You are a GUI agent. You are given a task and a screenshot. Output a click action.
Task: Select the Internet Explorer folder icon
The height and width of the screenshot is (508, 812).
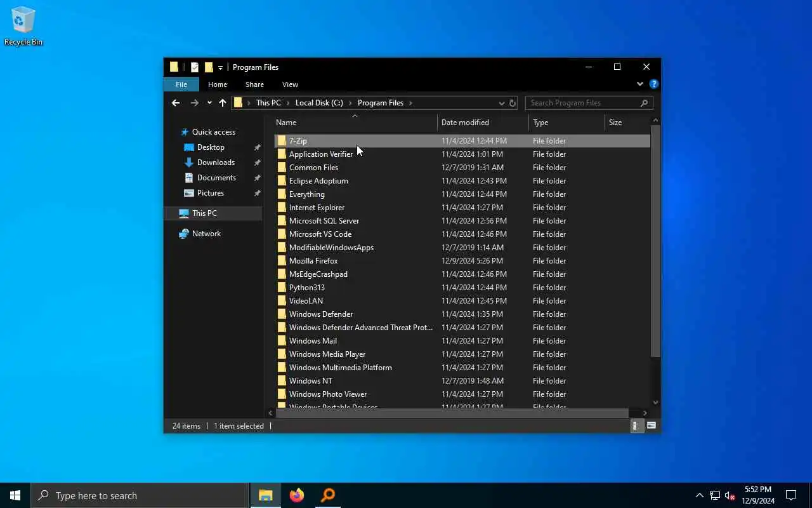[x=282, y=208]
